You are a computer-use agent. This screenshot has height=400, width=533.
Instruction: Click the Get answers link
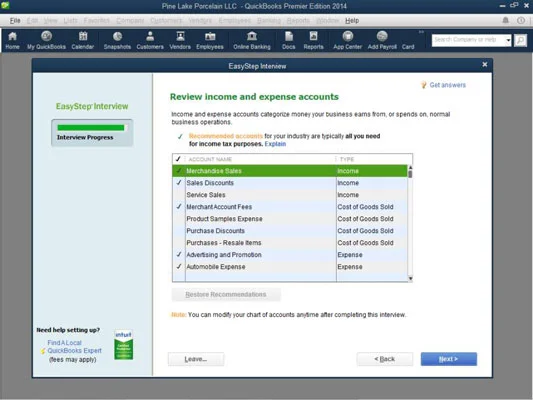pos(447,85)
